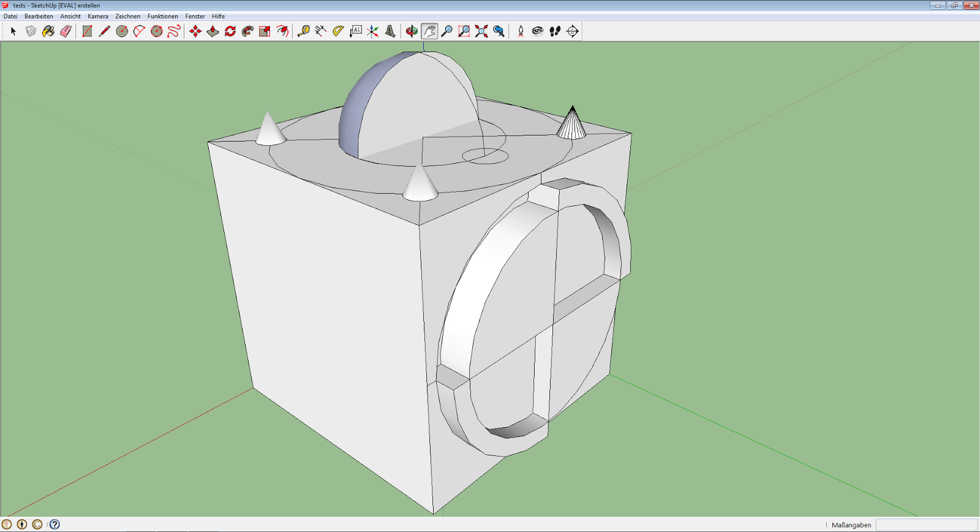The image size is (980, 532).
Task: Select the Circle drawing tool
Action: (122, 31)
